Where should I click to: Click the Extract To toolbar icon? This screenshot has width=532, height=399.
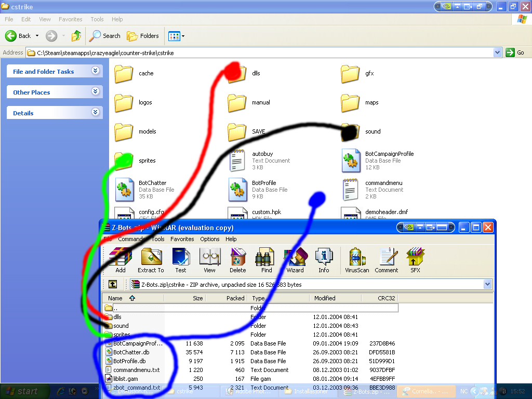[151, 260]
